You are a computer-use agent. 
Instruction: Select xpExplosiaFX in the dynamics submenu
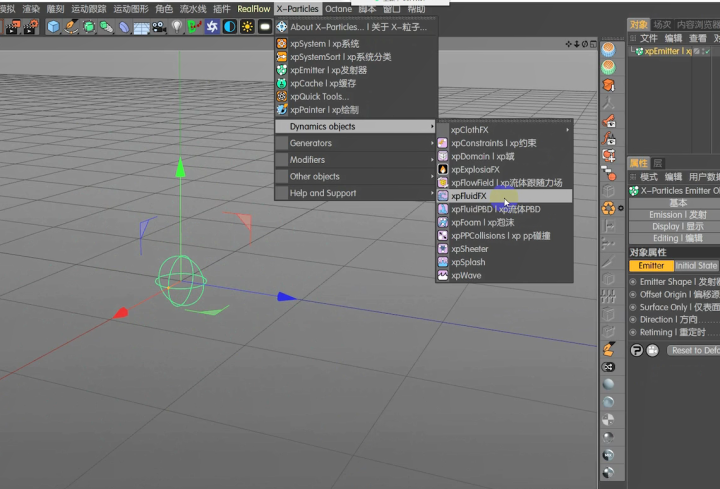click(504, 169)
